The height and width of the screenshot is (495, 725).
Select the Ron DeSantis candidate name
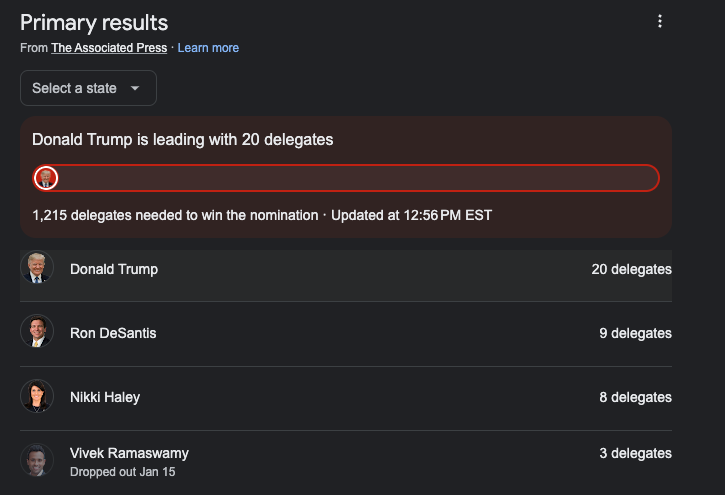click(113, 333)
